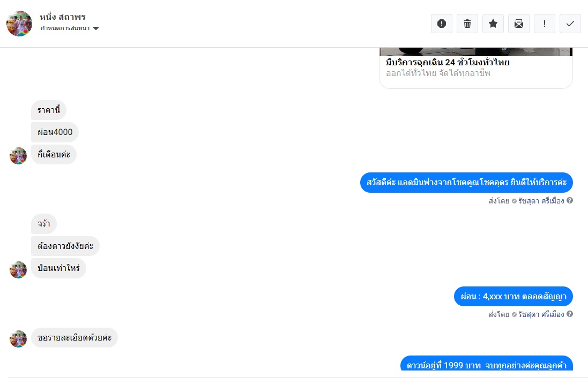588x378 pixels.
Task: Mark the conversation as spam
Action: click(x=441, y=24)
